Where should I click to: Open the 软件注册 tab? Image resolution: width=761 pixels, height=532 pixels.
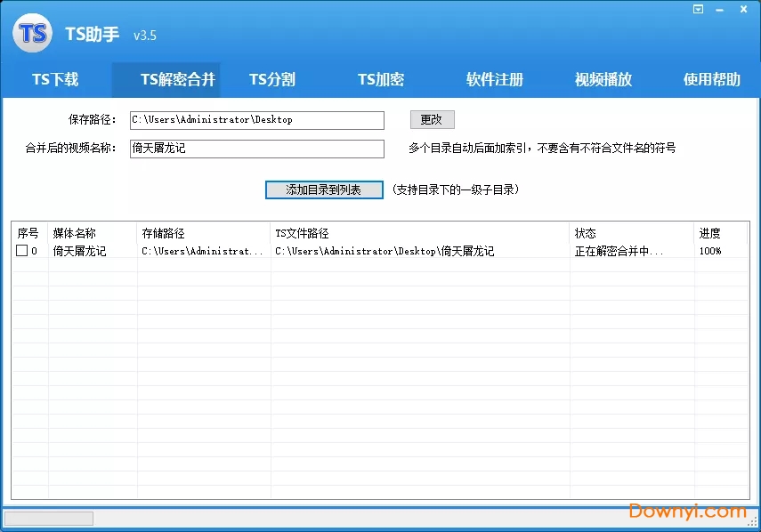tap(494, 79)
